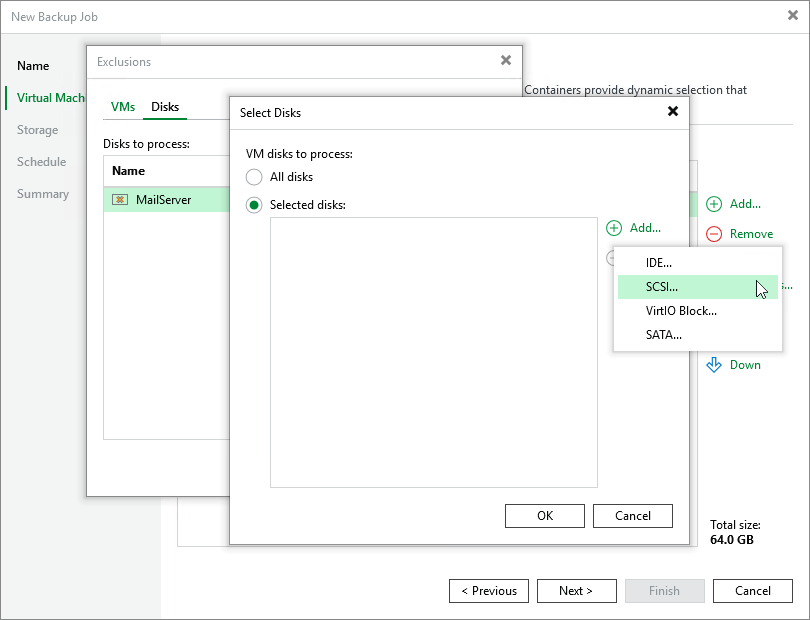Choose SCSI... from the Add menu
The height and width of the screenshot is (620, 810).
tap(697, 287)
